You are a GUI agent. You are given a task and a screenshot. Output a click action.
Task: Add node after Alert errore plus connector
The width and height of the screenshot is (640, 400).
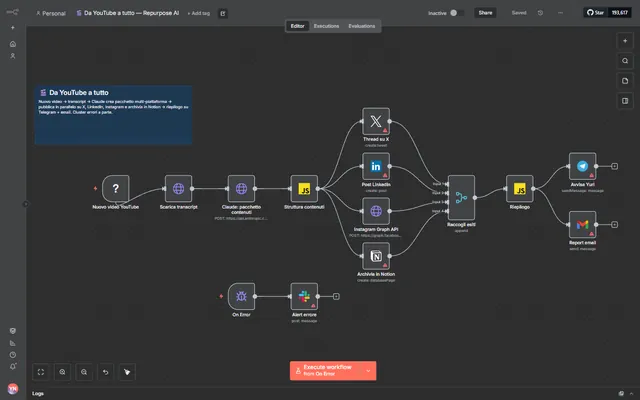coord(336,296)
